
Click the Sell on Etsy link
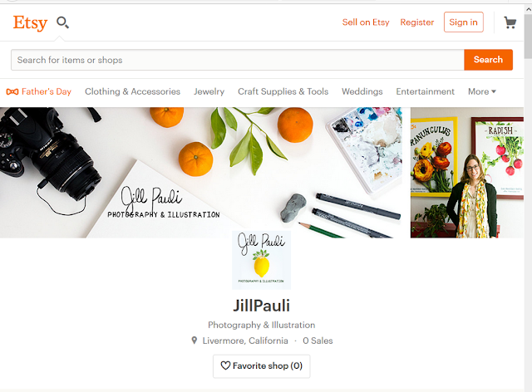[366, 22]
